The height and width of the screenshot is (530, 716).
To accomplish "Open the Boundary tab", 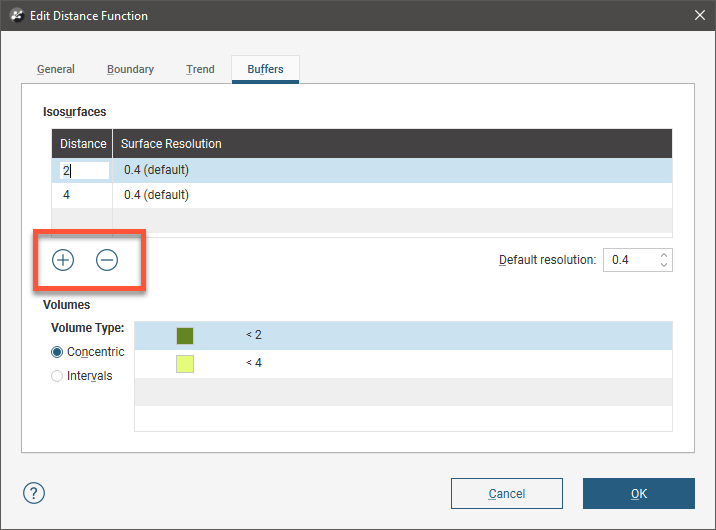I will 130,69.
